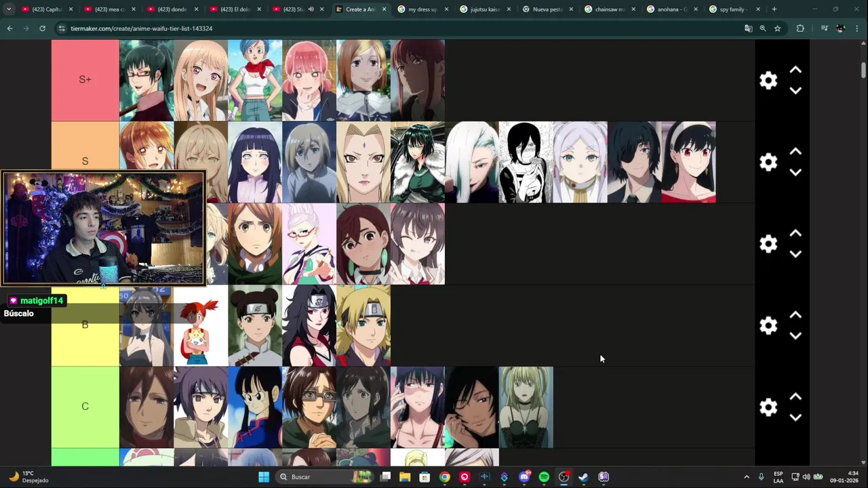Move the S+ tier row up
868x488 pixels.
[x=795, y=70]
